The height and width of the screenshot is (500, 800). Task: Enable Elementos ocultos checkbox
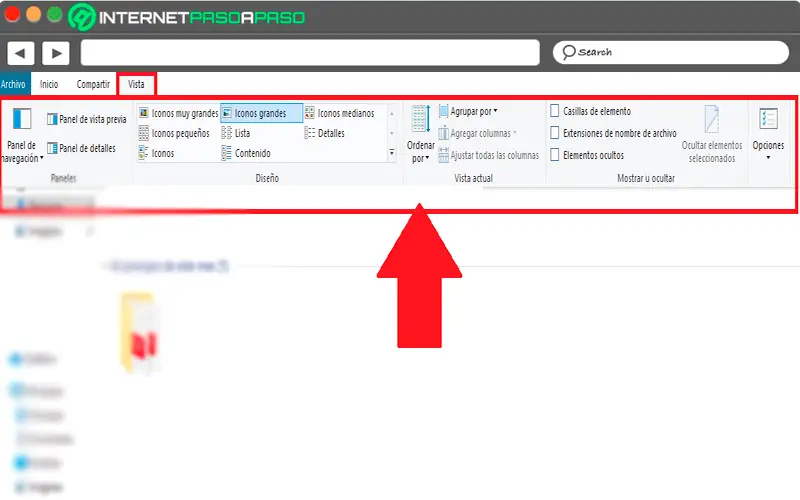pos(555,155)
